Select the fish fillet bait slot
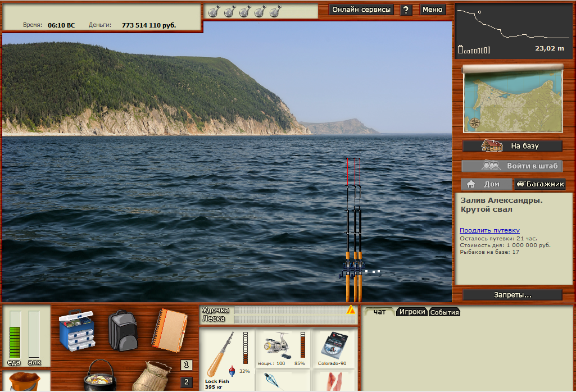The width and height of the screenshot is (576, 392). coord(333,381)
